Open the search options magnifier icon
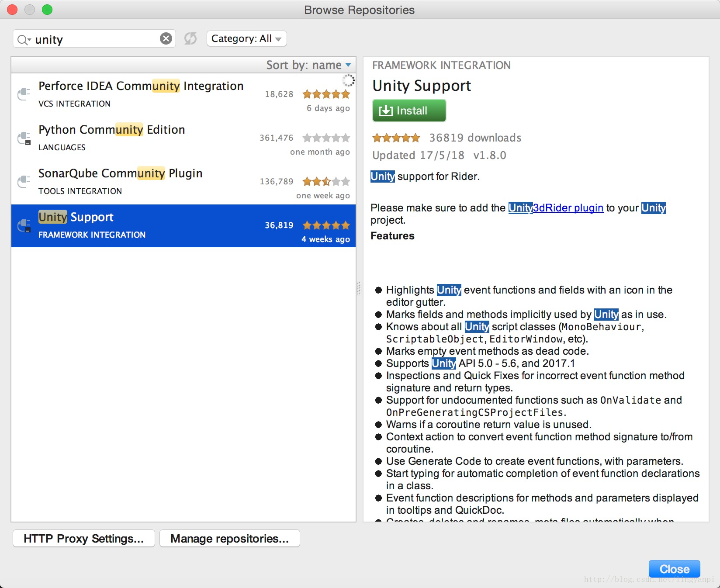Viewport: 720px width, 588px height. 24,40
